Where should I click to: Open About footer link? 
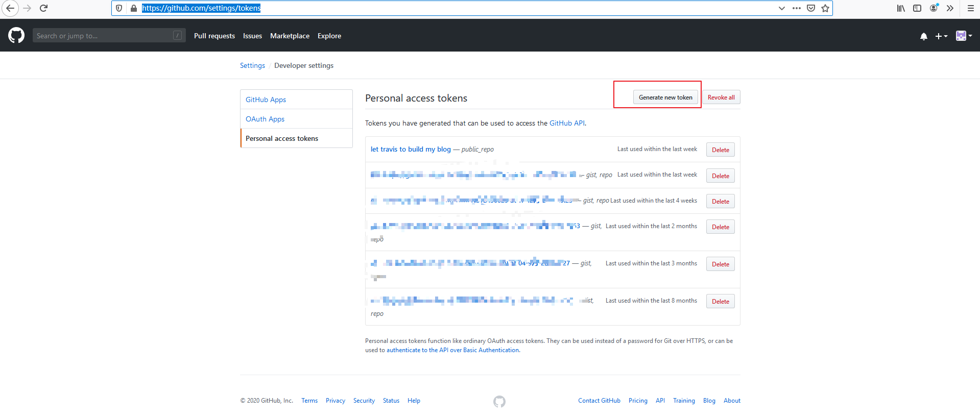click(x=732, y=401)
